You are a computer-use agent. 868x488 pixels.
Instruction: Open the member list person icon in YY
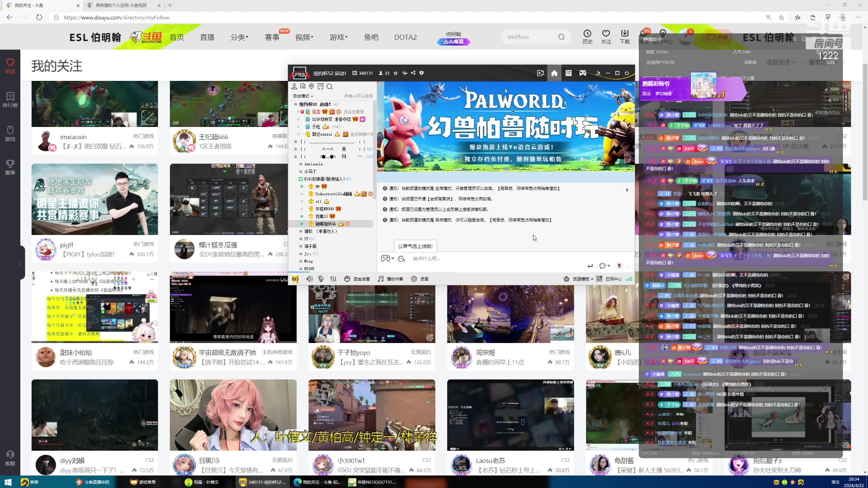click(294, 86)
